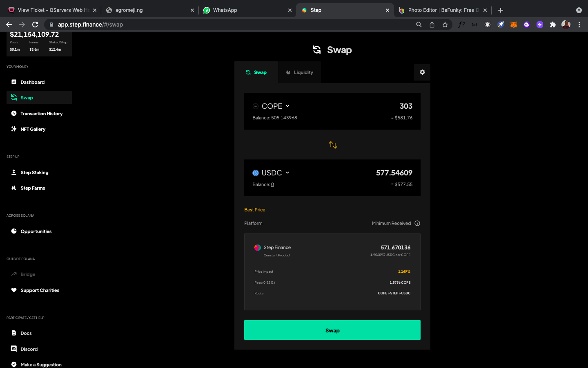Viewport: 588px width, 368px height.
Task: Open tab search dropdown arrow
Action: tap(579, 10)
